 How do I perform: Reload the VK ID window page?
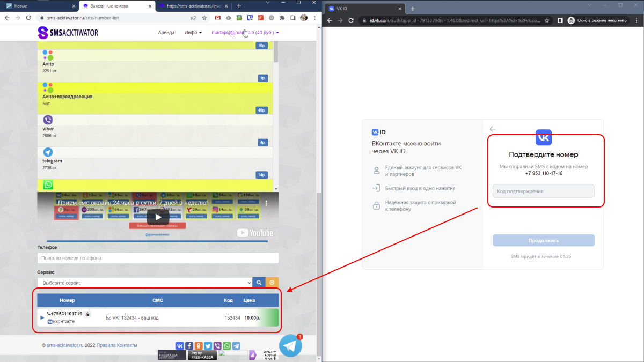point(351,21)
